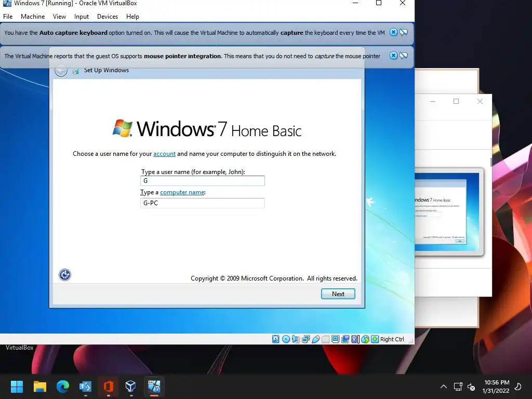Click the muted volume tray icon
Viewport: 532px width, 399px height.
pyautogui.click(x=471, y=387)
